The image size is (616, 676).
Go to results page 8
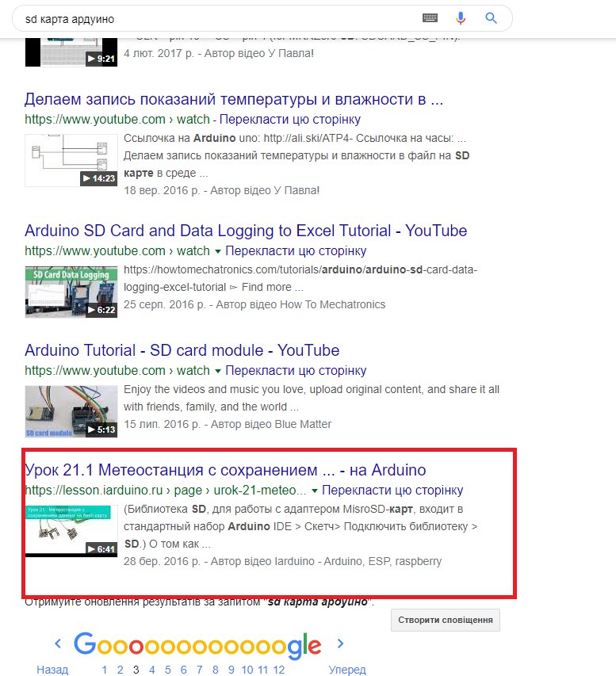pos(216,670)
